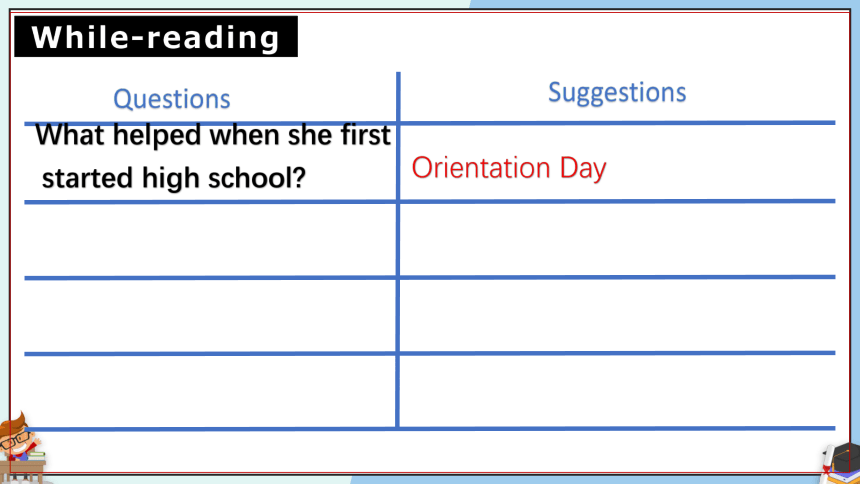
Task: Click the wooden desk under cartoon boy
Action: [22, 471]
